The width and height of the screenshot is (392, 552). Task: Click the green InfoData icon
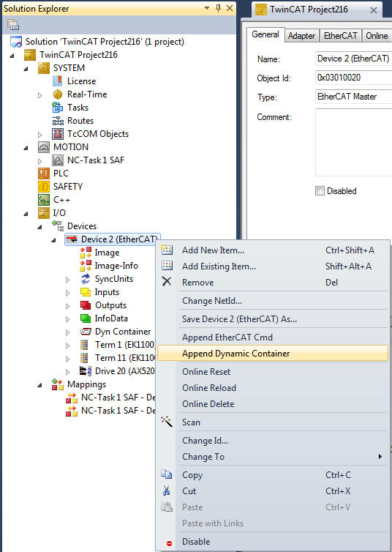[86, 318]
